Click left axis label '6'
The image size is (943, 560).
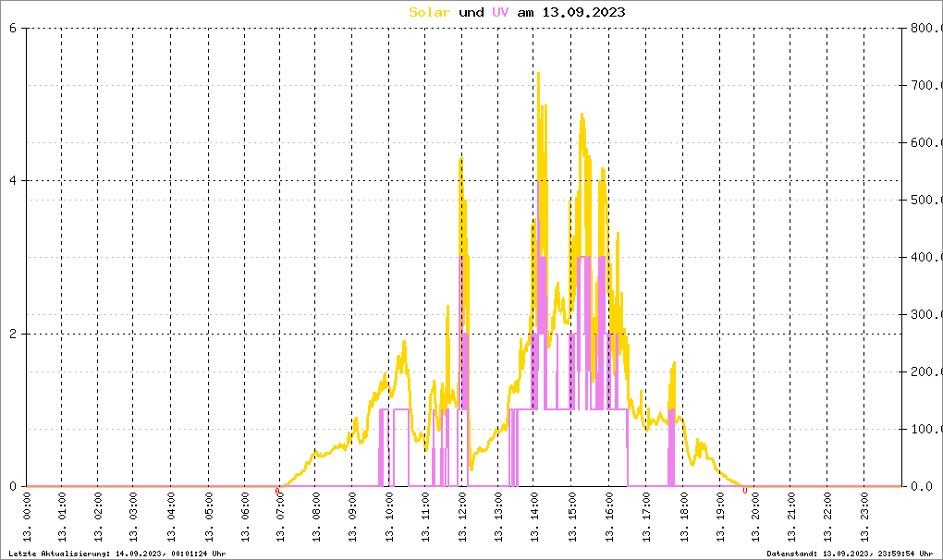pos(13,28)
